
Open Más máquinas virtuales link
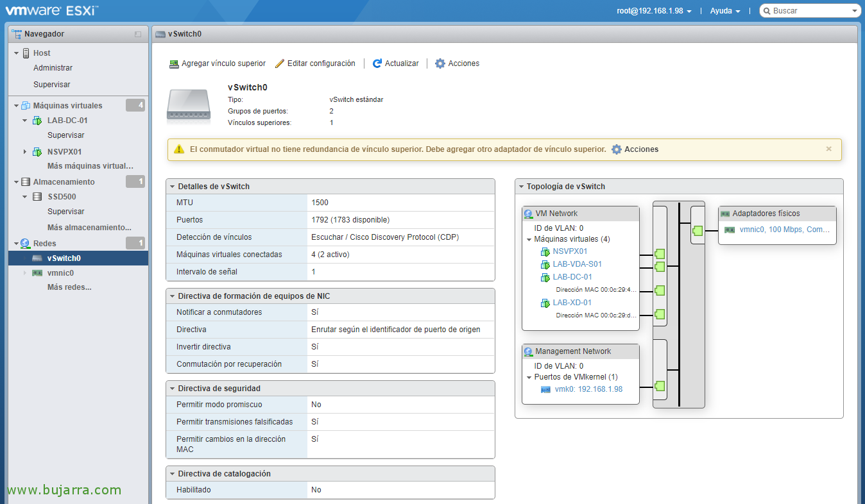90,166
